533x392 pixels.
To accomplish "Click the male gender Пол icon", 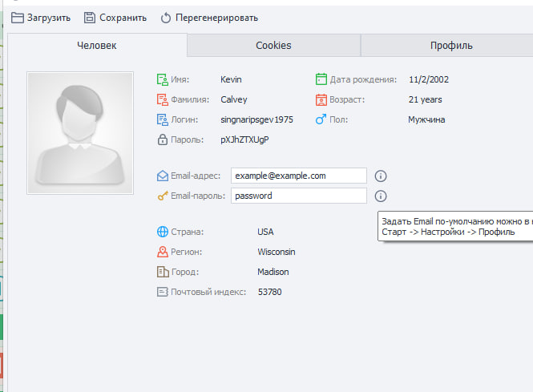I will click(321, 119).
